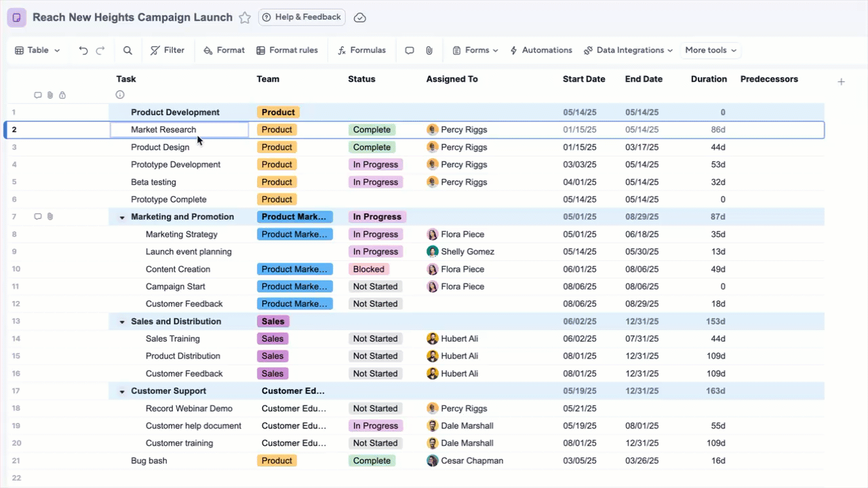Image resolution: width=868 pixels, height=488 pixels.
Task: Click Cesar Chapman avatar in Bug bash row
Action: (x=433, y=461)
